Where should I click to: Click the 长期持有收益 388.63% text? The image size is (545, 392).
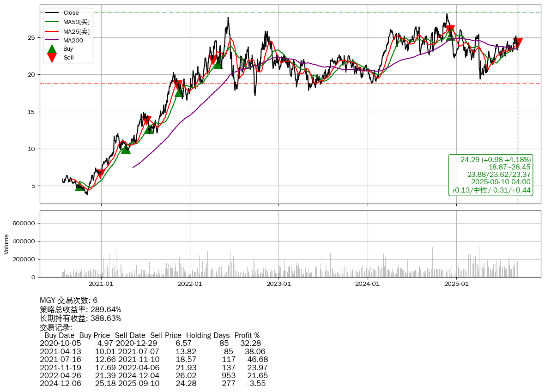point(80,318)
